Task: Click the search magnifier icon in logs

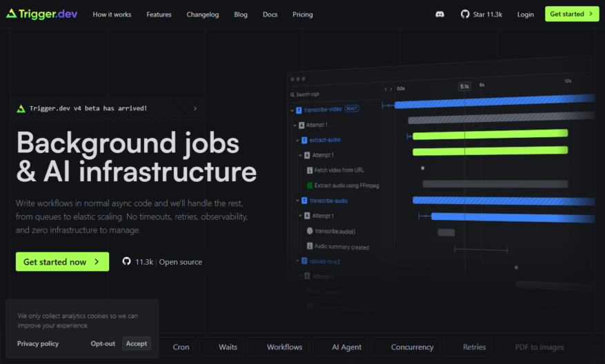Action: [x=292, y=95]
